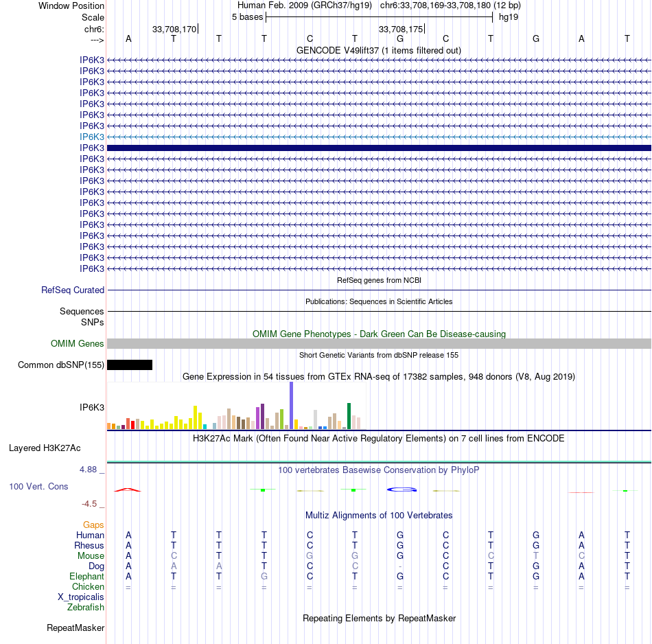Open OMIM Gene Phenotypes track title
Viewport: 652px width, 644px height.
click(x=379, y=334)
